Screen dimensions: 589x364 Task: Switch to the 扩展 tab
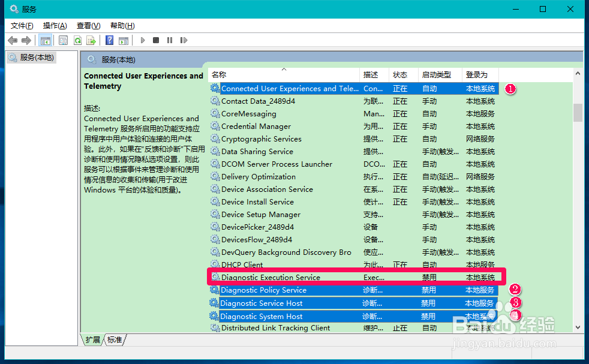pyautogui.click(x=93, y=340)
